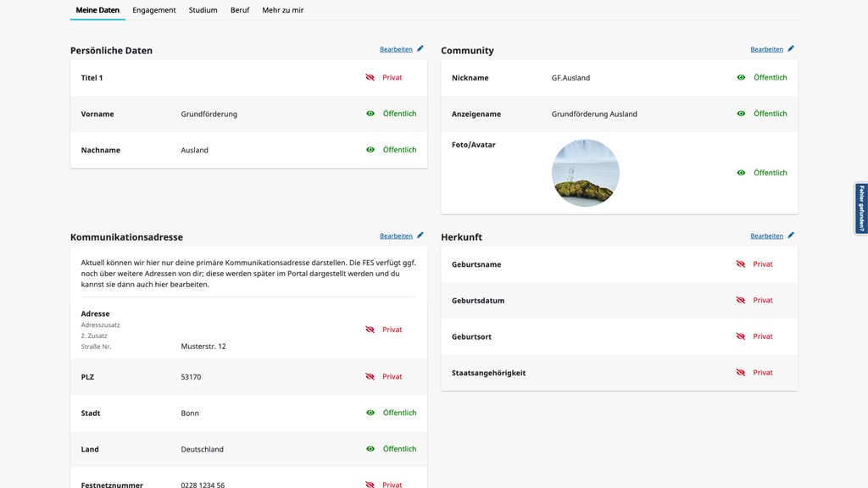868x488 pixels.
Task: Click the Privat label for Titel 1
Action: tap(392, 77)
